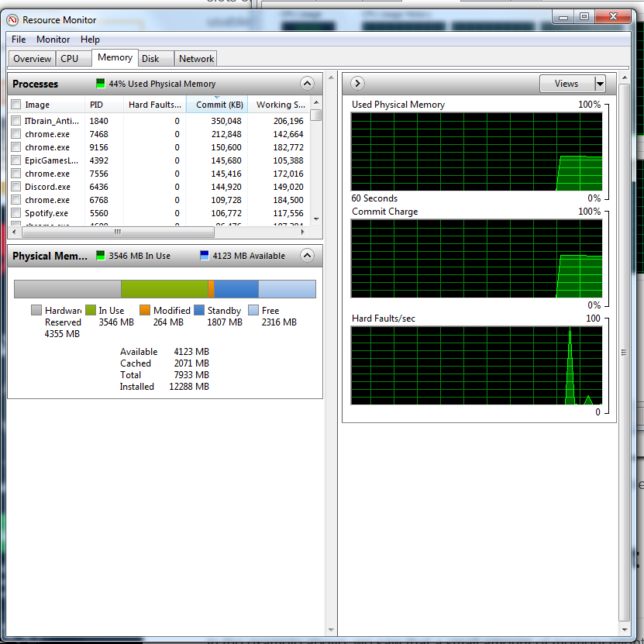Check the ITbrain_Anti process checkbox
644x644 pixels.
pyautogui.click(x=16, y=121)
